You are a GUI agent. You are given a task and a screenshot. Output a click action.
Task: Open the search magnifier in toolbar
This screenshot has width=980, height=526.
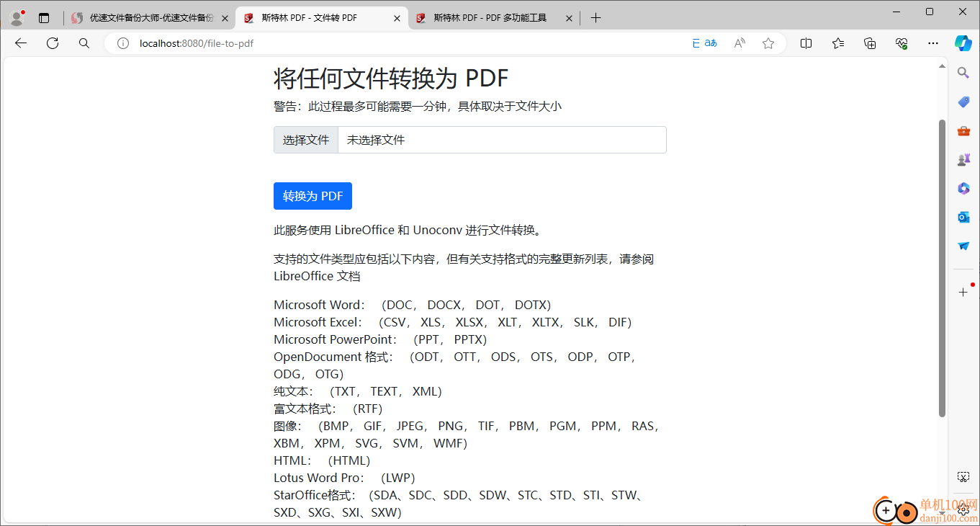(x=84, y=43)
